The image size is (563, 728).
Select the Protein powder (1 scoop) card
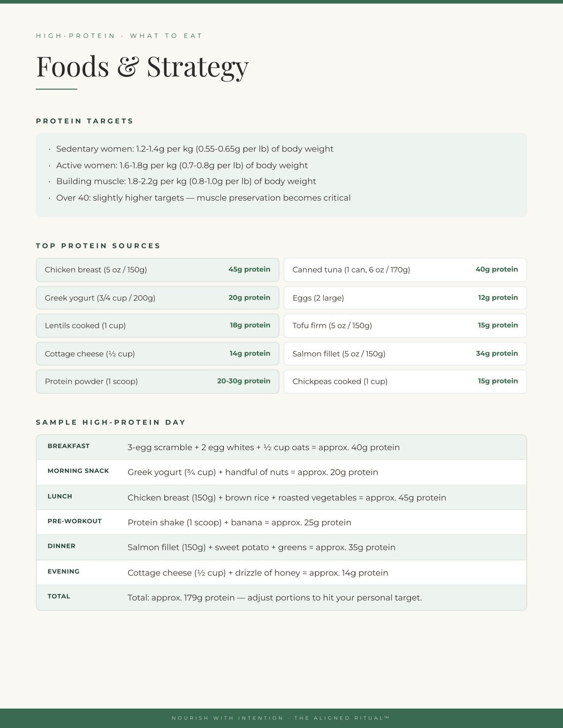click(158, 381)
